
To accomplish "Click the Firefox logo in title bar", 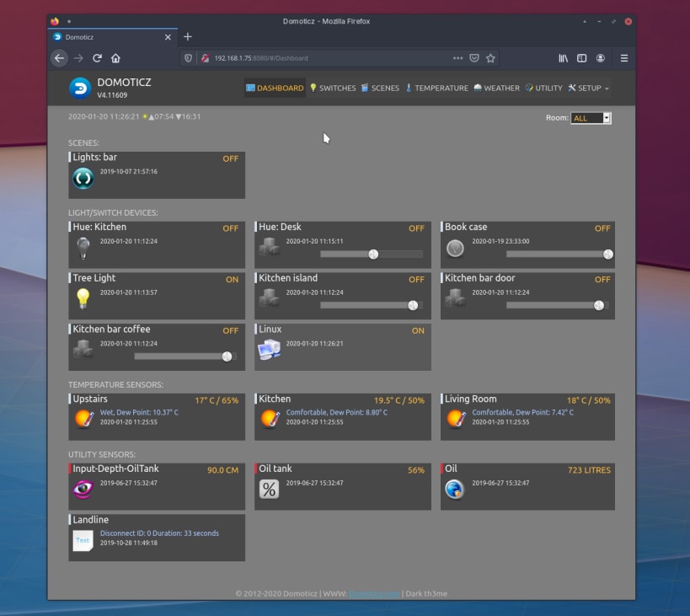I will (55, 21).
